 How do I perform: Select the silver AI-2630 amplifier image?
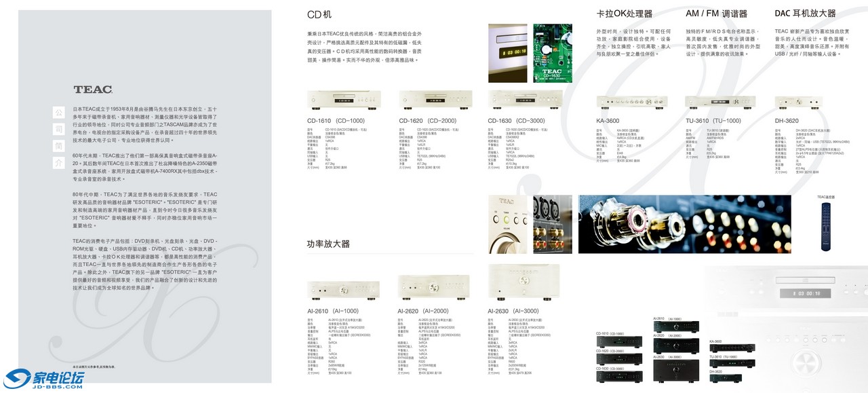tap(524, 282)
